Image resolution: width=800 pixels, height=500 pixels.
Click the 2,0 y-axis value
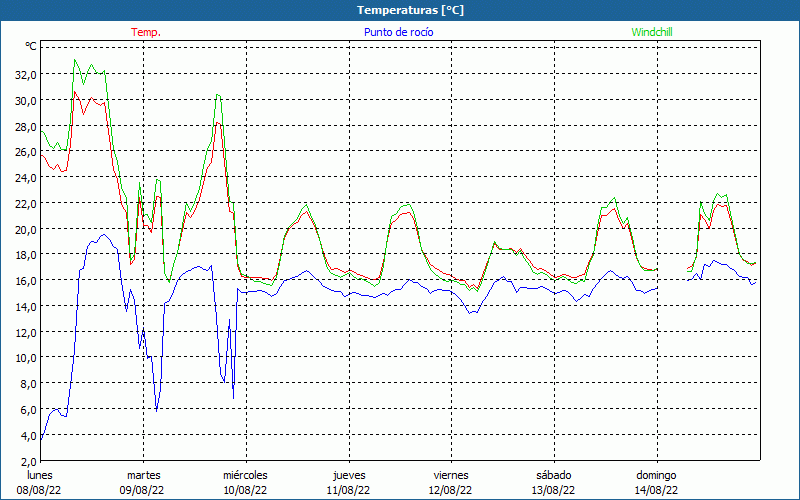tap(29, 462)
